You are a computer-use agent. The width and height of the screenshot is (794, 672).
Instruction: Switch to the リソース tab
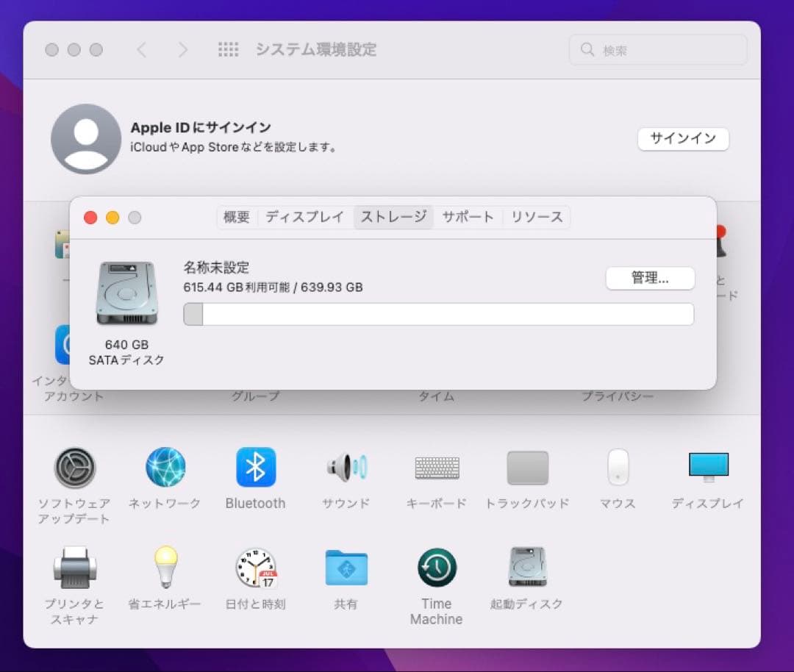pyautogui.click(x=536, y=217)
